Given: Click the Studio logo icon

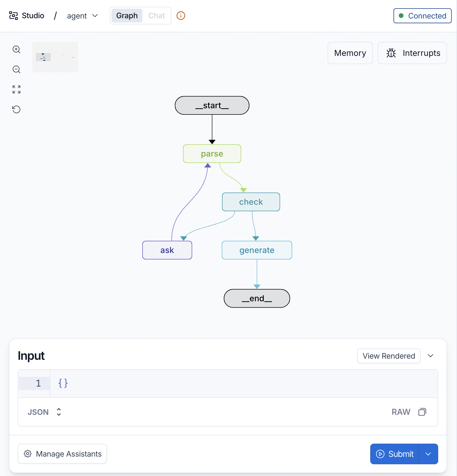Looking at the screenshot, I should [14, 16].
